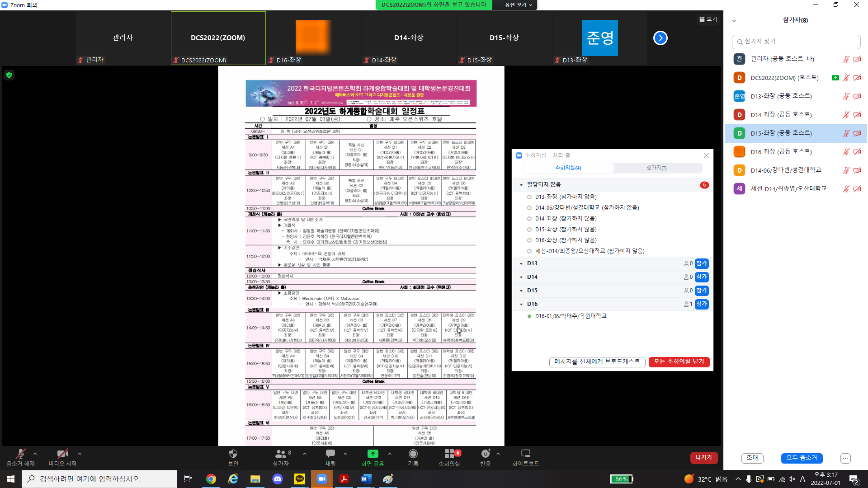868x488 pixels.
Task: Click 모든 소회의실 닫기 button
Action: (x=679, y=362)
